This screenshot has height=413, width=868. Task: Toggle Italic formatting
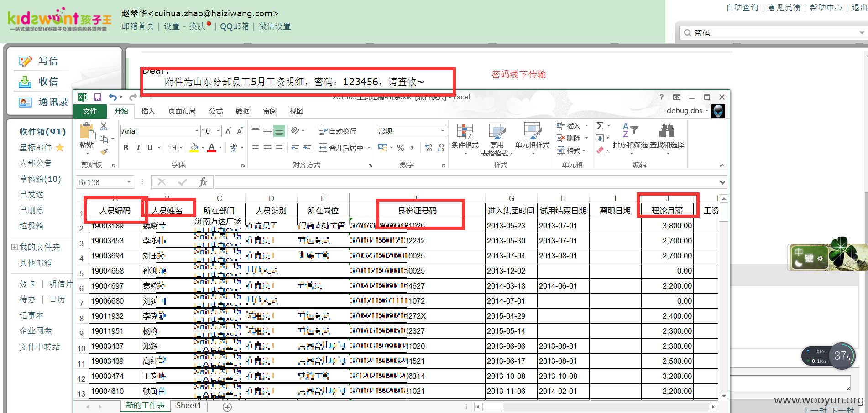point(138,148)
